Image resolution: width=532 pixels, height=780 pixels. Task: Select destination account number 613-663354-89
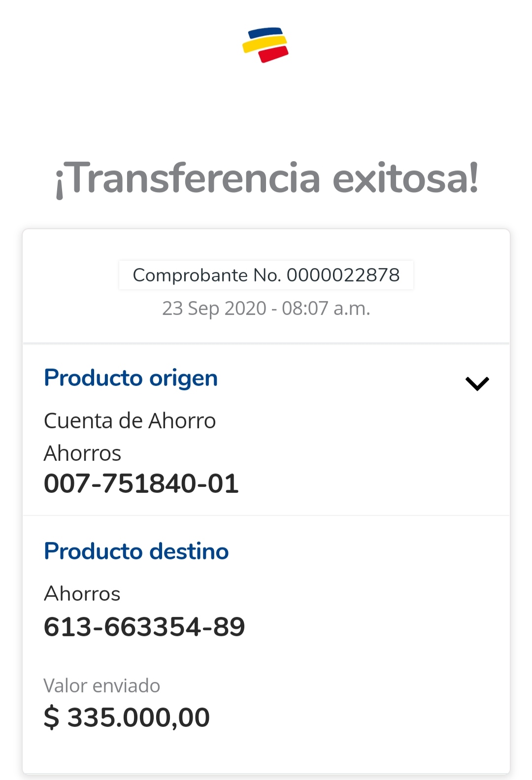(x=144, y=627)
